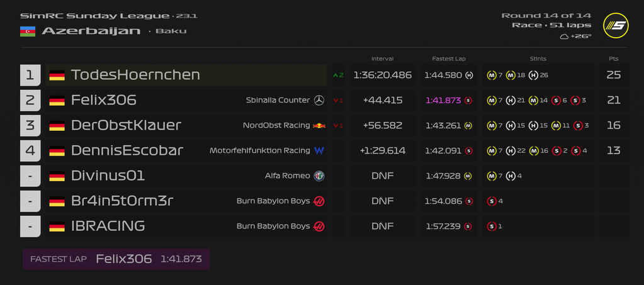The width and height of the screenshot is (644, 285).
Task: Click the Haas logo in IBRACING's row
Action: (319, 226)
